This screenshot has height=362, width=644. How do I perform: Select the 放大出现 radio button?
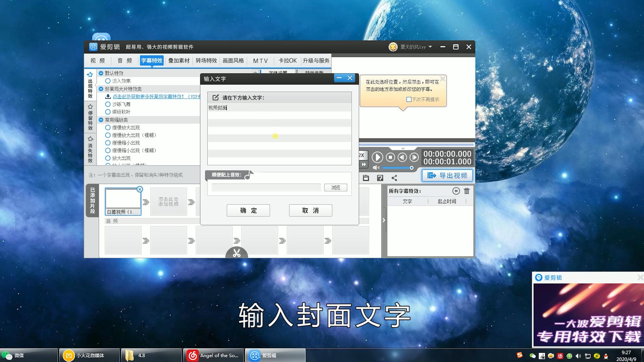108,158
